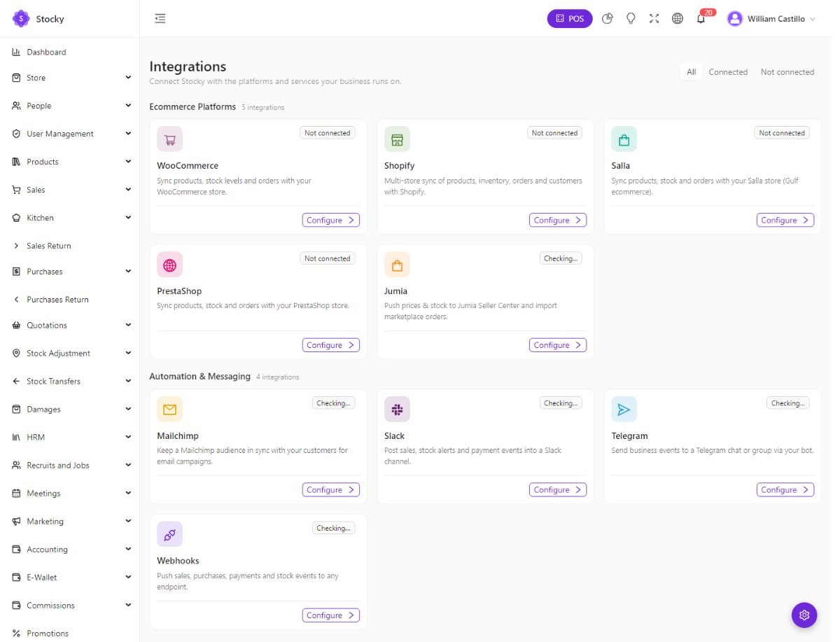Image resolution: width=840 pixels, height=642 pixels.
Task: Configure the Salla integration
Action: 785,220
